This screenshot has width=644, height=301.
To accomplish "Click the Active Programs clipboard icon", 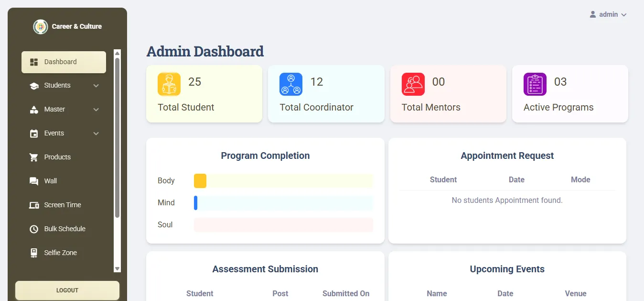I will [534, 84].
